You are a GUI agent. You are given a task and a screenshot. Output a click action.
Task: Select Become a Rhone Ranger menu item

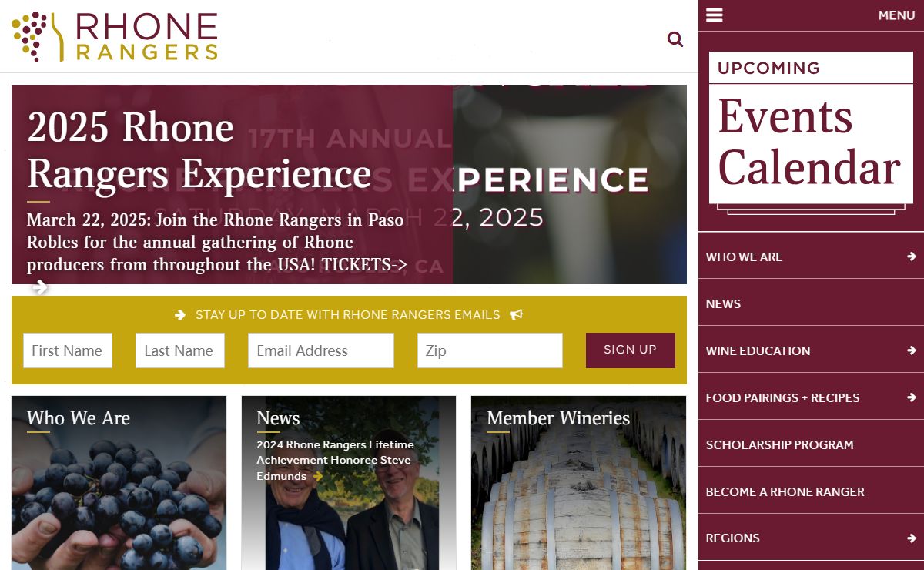coord(785,491)
